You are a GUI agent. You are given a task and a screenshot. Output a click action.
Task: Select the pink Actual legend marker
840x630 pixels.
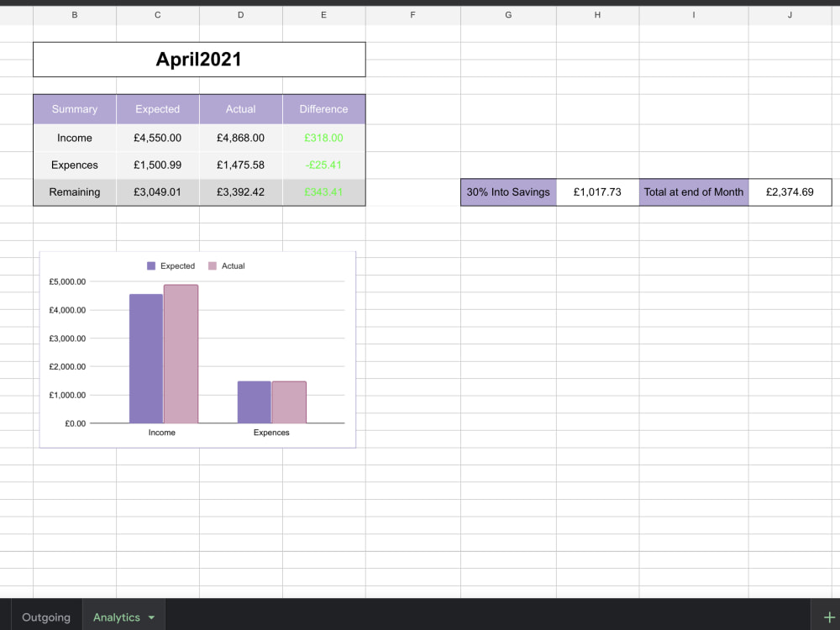point(210,265)
